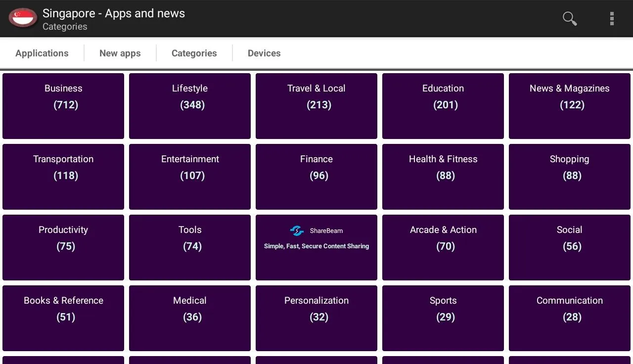Browse the Entertainment category

[190, 177]
